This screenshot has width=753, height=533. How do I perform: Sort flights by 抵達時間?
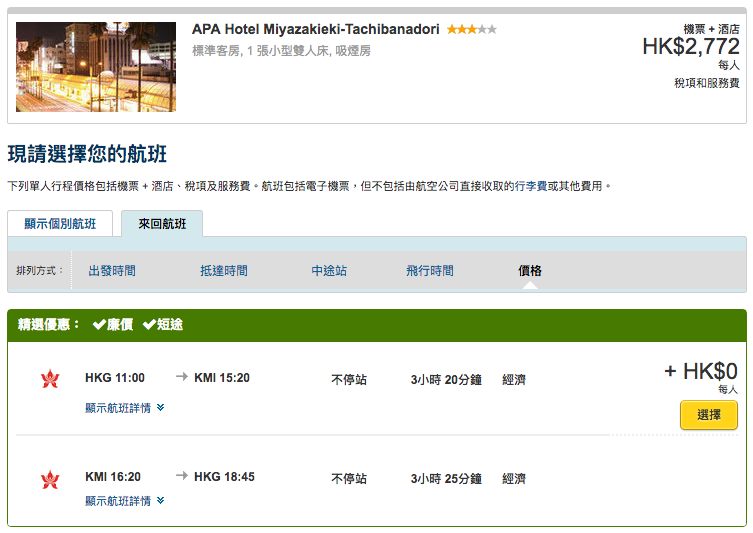(224, 271)
